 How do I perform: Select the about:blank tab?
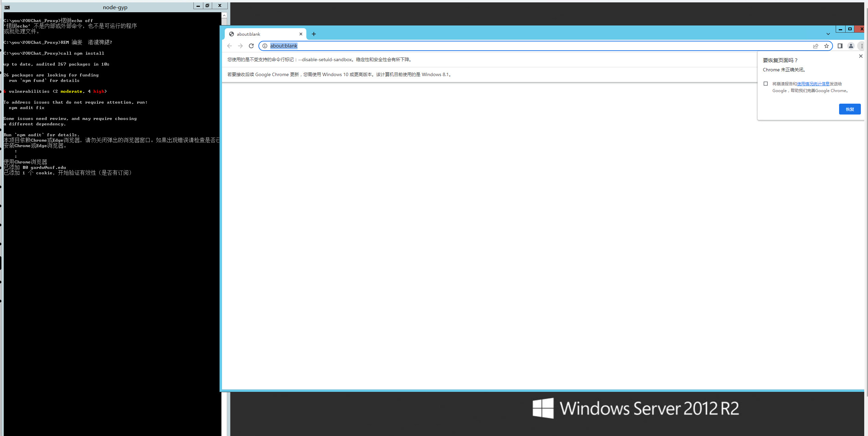click(x=262, y=34)
